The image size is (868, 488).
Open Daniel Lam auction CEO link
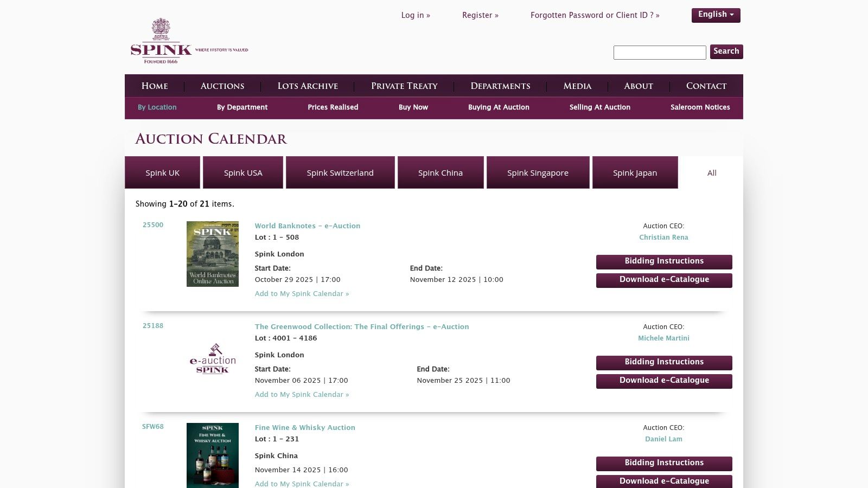click(x=663, y=439)
